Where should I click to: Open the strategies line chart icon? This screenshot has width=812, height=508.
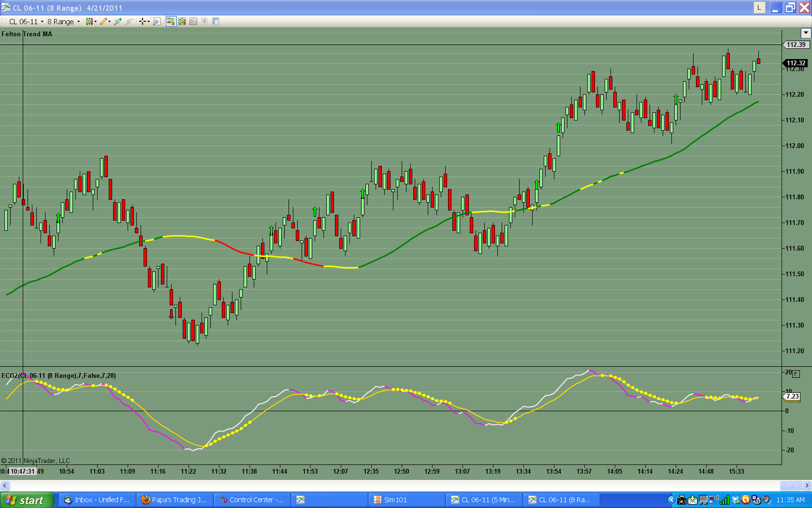[x=193, y=21]
